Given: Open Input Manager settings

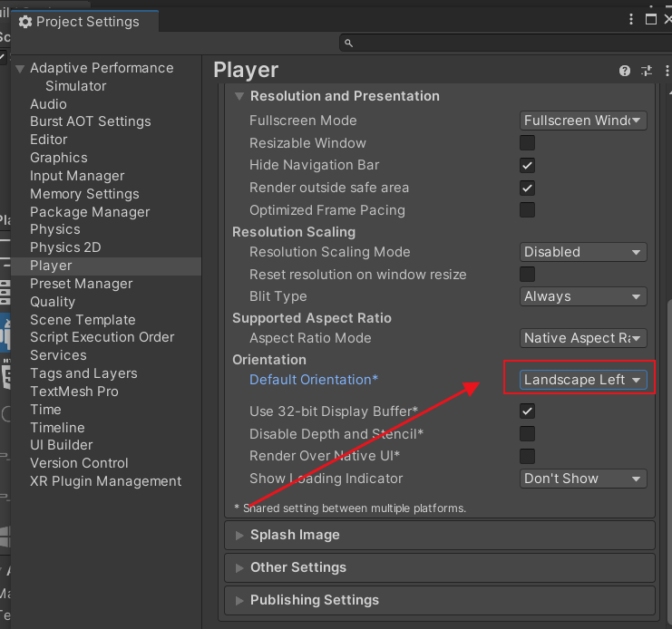Looking at the screenshot, I should tap(77, 176).
